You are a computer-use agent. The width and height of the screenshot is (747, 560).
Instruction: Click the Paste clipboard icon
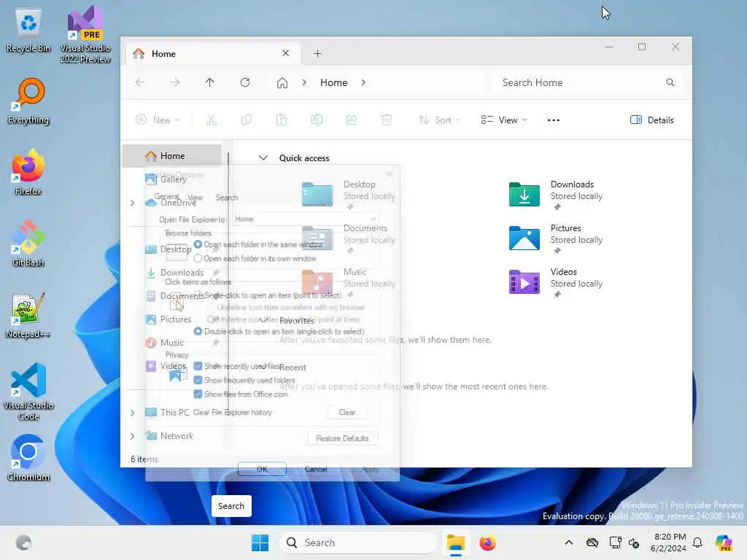(282, 120)
